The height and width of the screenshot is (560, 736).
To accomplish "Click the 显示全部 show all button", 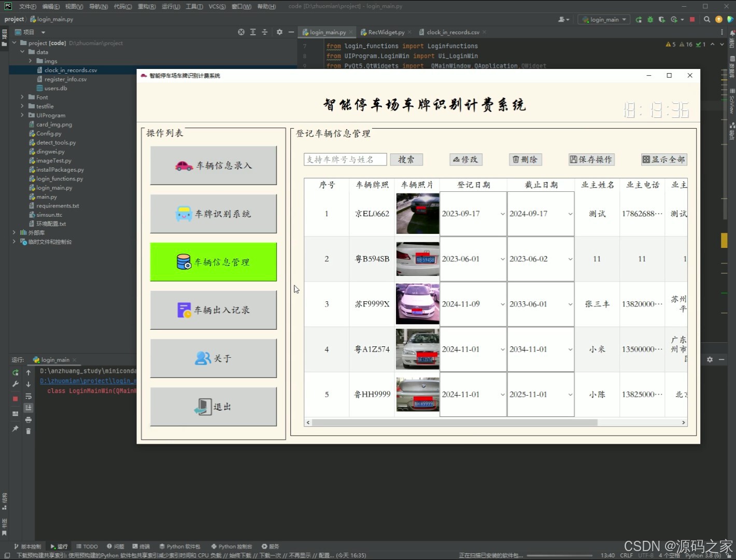I will point(664,160).
